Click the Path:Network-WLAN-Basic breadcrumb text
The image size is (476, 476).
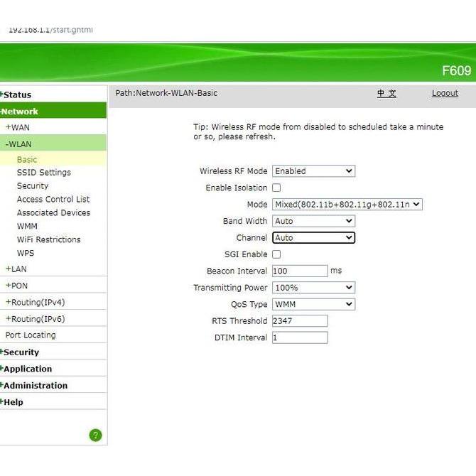[x=166, y=93]
